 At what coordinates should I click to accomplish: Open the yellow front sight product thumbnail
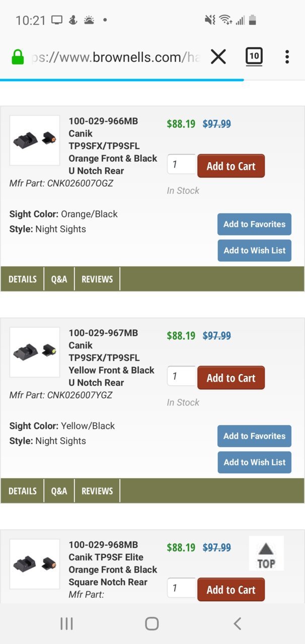35,352
